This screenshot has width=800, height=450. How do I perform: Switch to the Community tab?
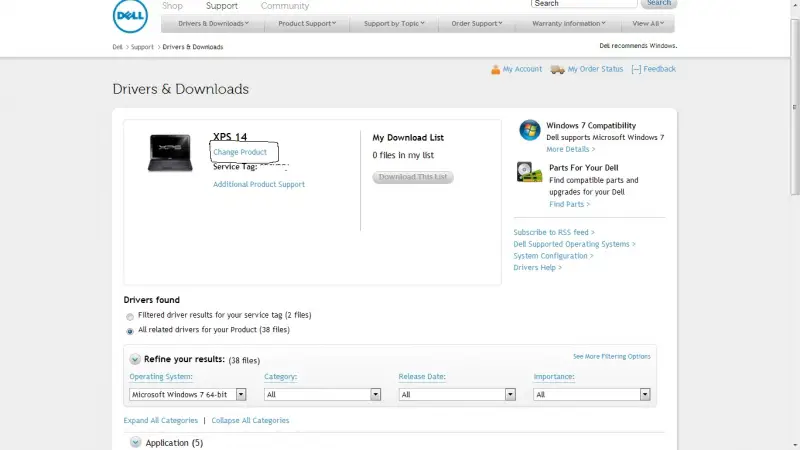tap(285, 6)
